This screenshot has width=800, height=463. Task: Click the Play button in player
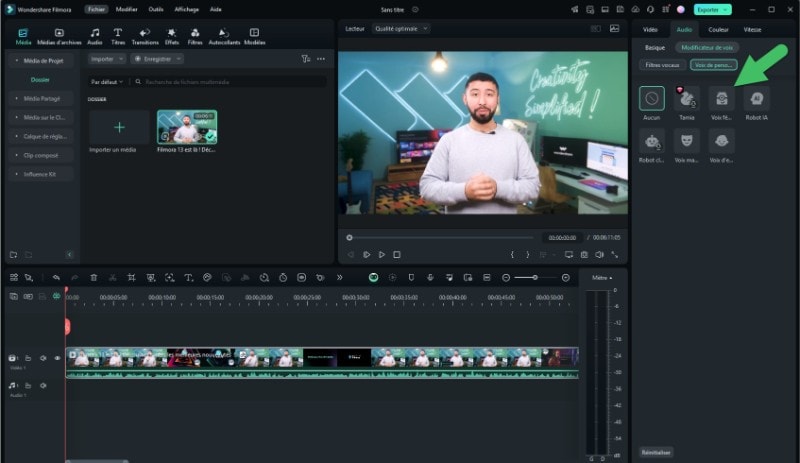382,255
